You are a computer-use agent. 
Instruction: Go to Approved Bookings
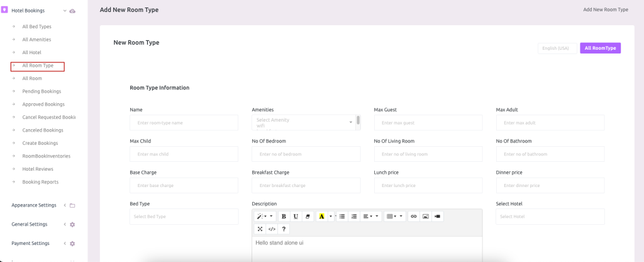pos(43,105)
